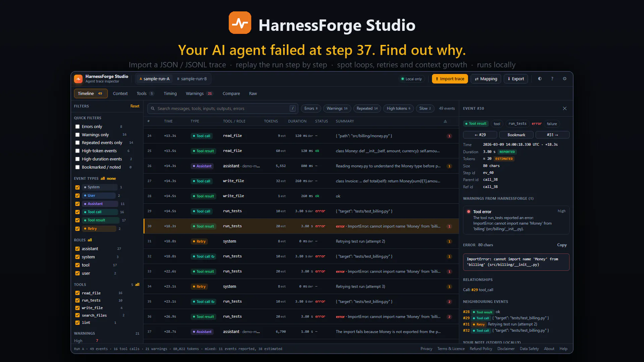Go to previous event #29
This screenshot has width=644, height=362.
480,135
